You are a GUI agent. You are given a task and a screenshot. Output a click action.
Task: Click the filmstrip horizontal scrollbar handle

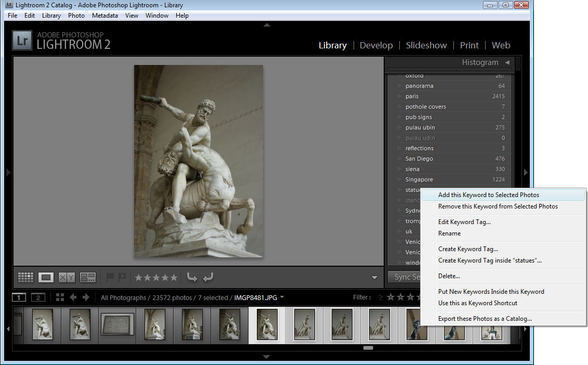[368, 348]
